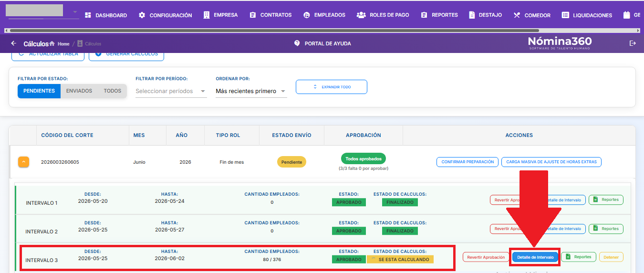Open the Más recientes primero sort dropdown
644x273 pixels.
(251, 91)
